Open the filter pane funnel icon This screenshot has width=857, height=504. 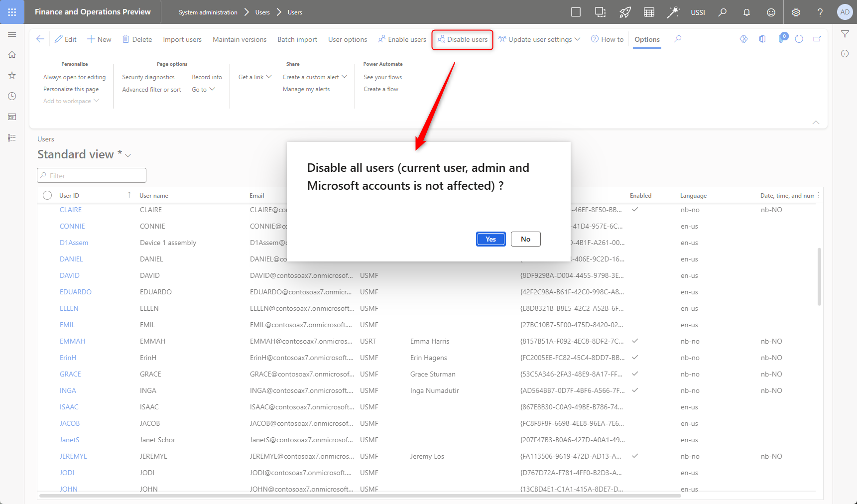(x=845, y=34)
